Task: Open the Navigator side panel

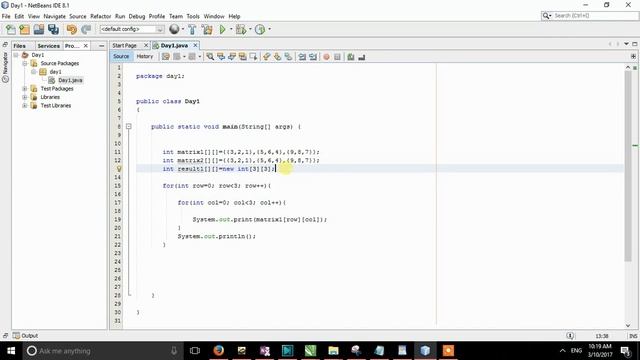Action: 5,67
